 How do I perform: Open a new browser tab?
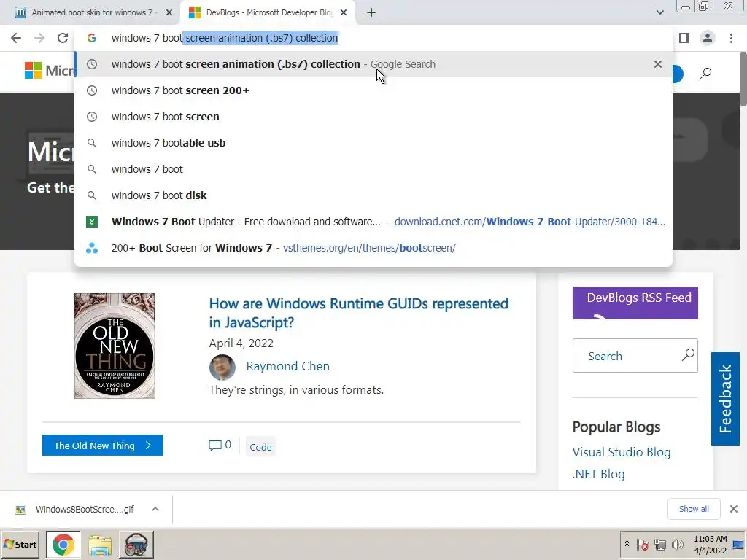[x=371, y=13]
